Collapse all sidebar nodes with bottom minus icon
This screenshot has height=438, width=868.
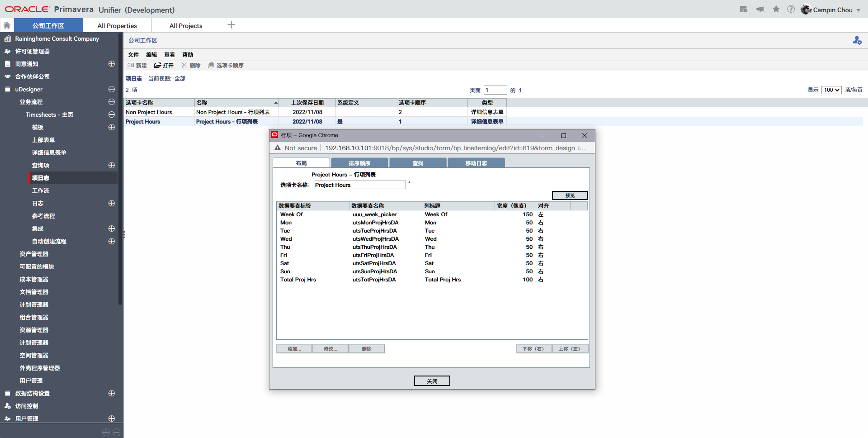(117, 433)
